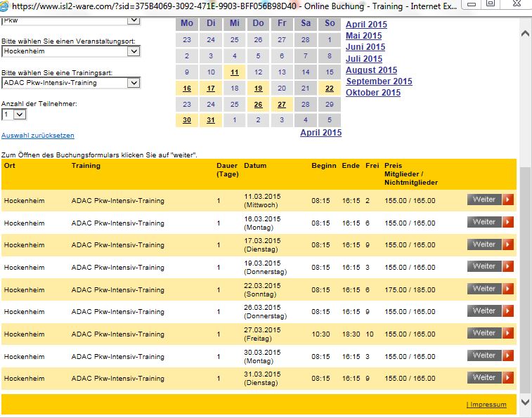
Task: Select calendar day 19
Action: pos(258,89)
